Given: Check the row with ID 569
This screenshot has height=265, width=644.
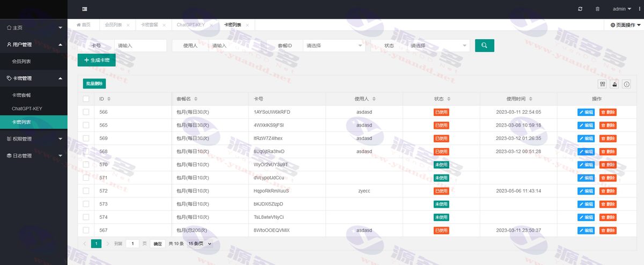Looking at the screenshot, I should click(86, 138).
